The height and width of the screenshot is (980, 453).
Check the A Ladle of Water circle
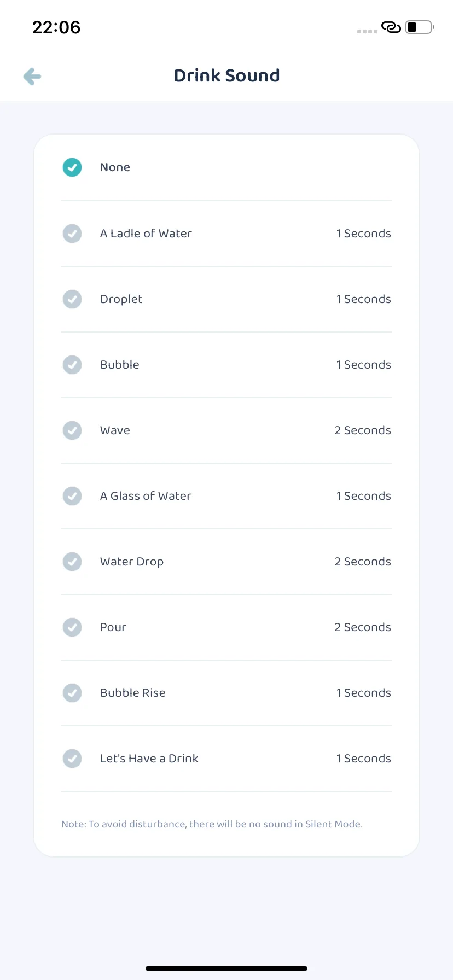[x=72, y=234]
